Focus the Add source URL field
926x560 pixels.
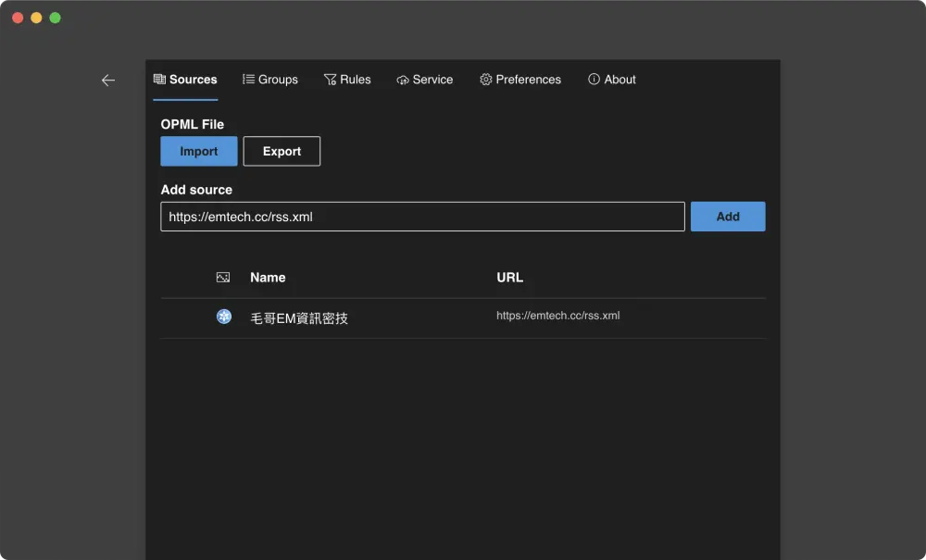point(423,217)
